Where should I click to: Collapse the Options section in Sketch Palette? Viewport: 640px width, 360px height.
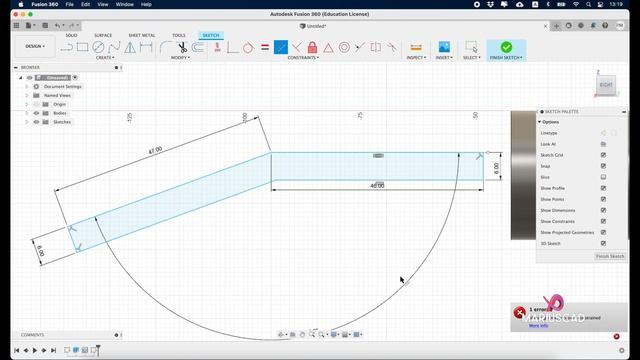pyautogui.click(x=540, y=122)
